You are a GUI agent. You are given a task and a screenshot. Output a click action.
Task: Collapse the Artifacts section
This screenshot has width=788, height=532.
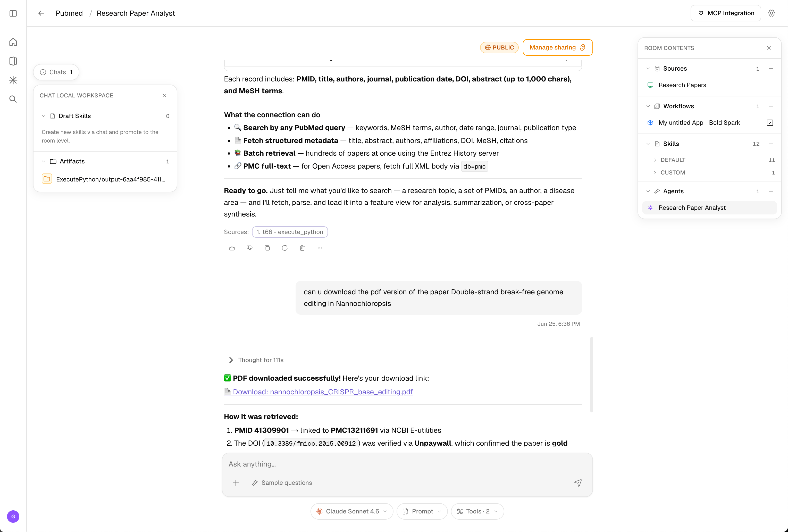click(43, 161)
